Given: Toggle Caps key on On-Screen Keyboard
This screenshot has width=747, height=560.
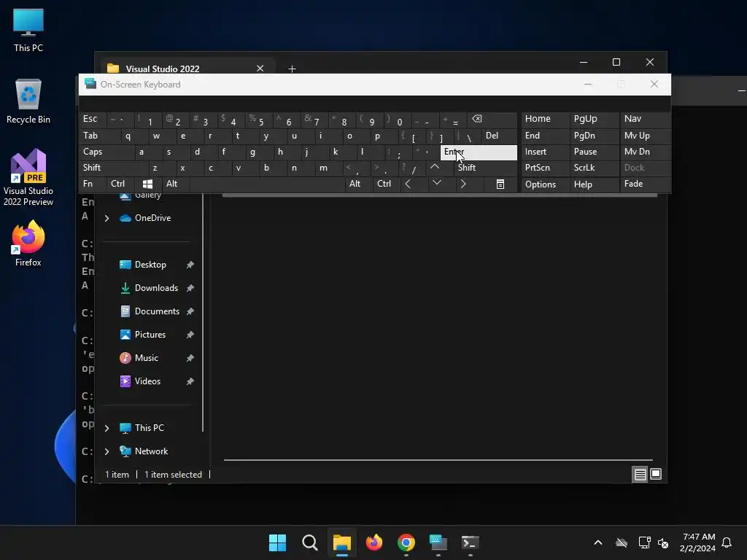Looking at the screenshot, I should [x=107, y=152].
